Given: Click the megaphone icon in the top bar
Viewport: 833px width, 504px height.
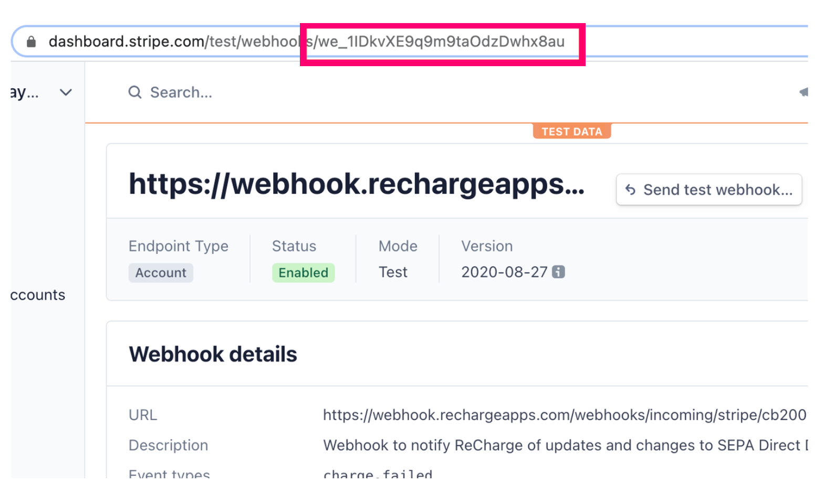Looking at the screenshot, I should tap(804, 92).
